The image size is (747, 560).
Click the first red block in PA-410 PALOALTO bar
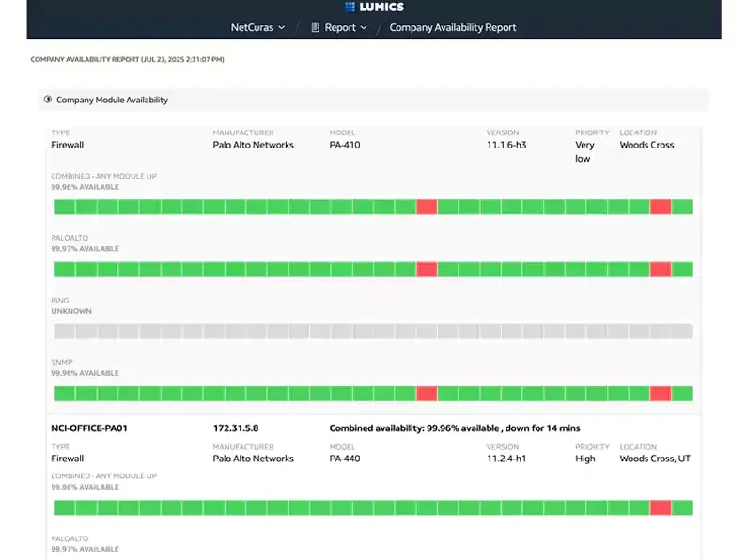tap(427, 269)
